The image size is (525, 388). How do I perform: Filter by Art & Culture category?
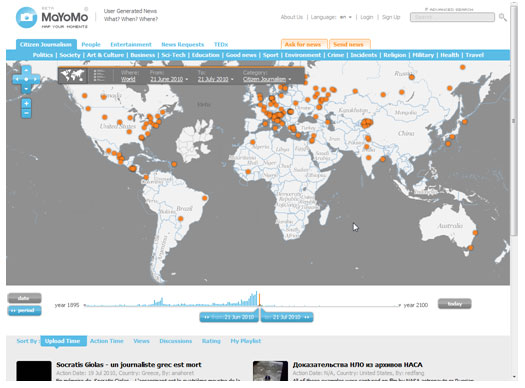[105, 55]
